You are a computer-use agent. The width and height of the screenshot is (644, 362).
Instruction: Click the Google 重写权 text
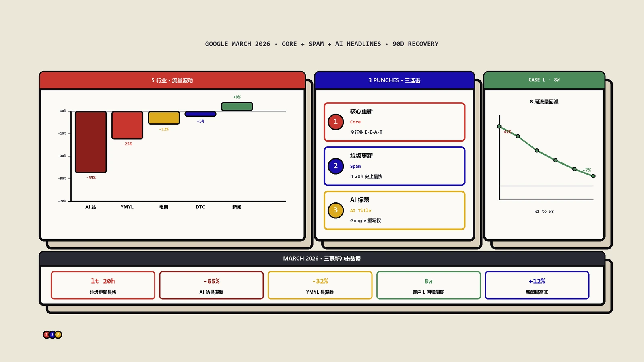365,221
